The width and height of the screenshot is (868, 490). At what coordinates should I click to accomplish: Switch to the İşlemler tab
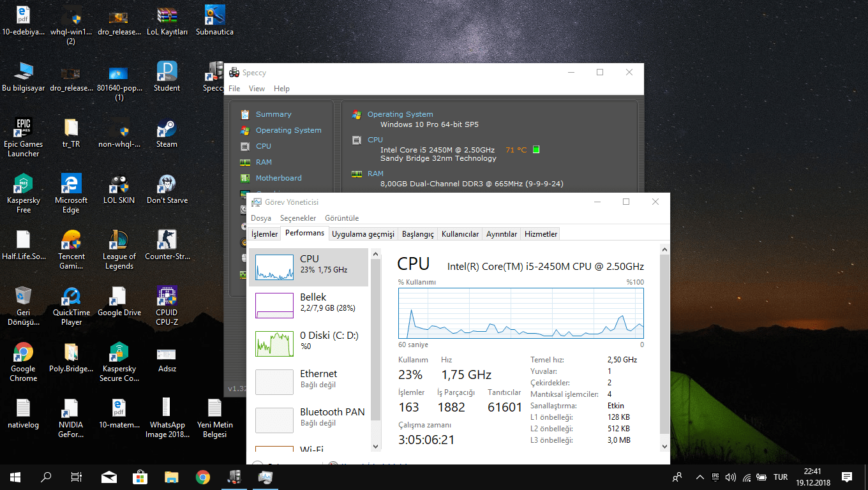pyautogui.click(x=264, y=234)
